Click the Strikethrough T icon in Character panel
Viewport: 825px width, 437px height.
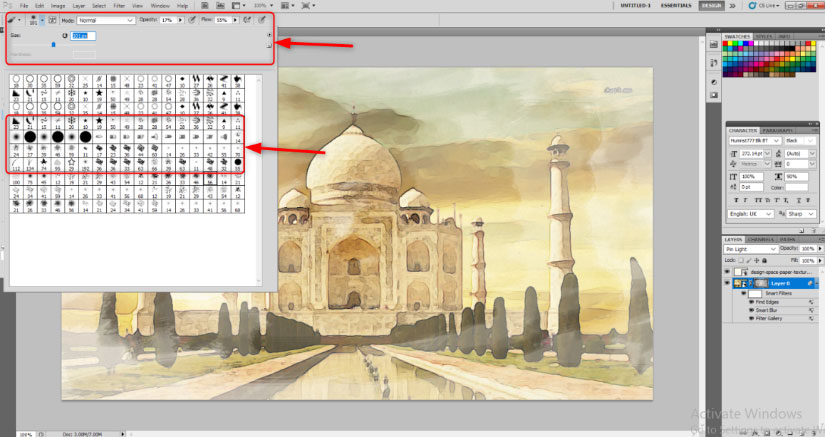pyautogui.click(x=808, y=200)
